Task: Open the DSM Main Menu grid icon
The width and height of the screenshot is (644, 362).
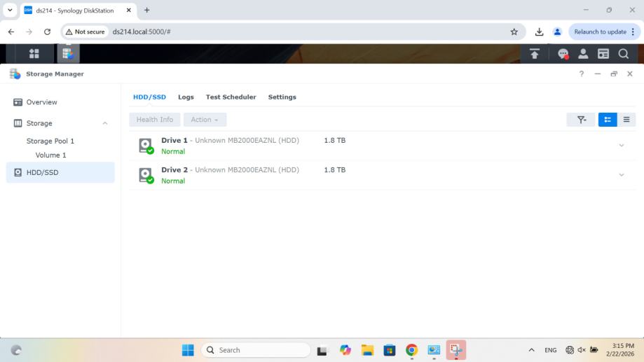Action: (34, 53)
